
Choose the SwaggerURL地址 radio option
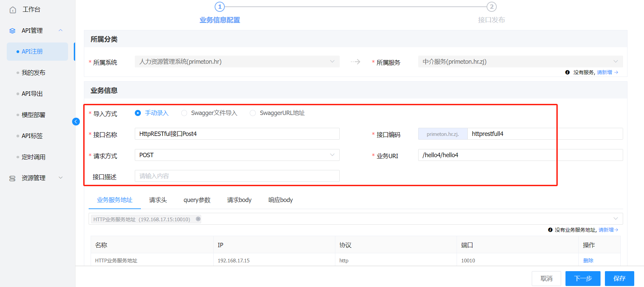coord(253,113)
